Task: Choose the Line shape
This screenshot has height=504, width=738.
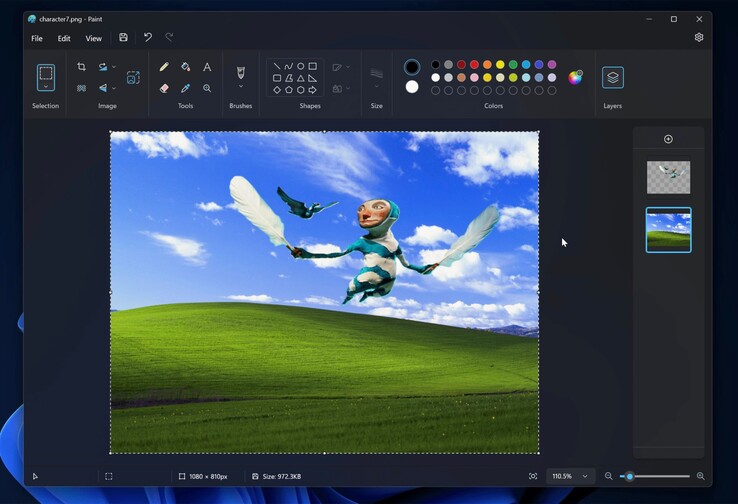Action: [x=277, y=66]
